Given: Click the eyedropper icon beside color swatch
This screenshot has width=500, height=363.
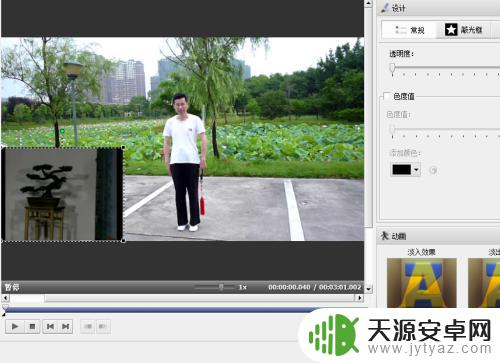Looking at the screenshot, I should point(433,170).
